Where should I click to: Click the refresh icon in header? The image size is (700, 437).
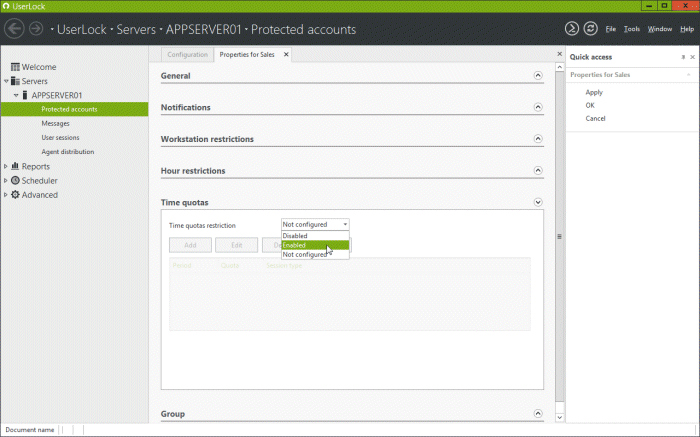coord(590,29)
